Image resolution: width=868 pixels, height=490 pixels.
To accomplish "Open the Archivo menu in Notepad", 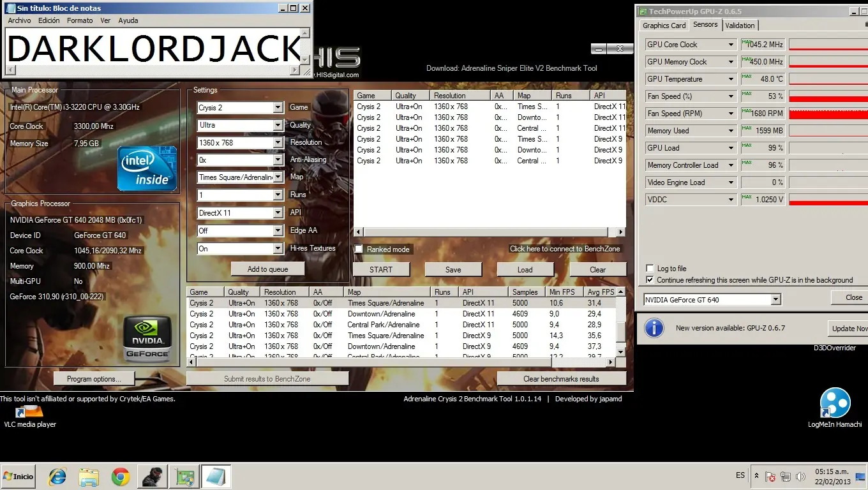I will click(19, 20).
